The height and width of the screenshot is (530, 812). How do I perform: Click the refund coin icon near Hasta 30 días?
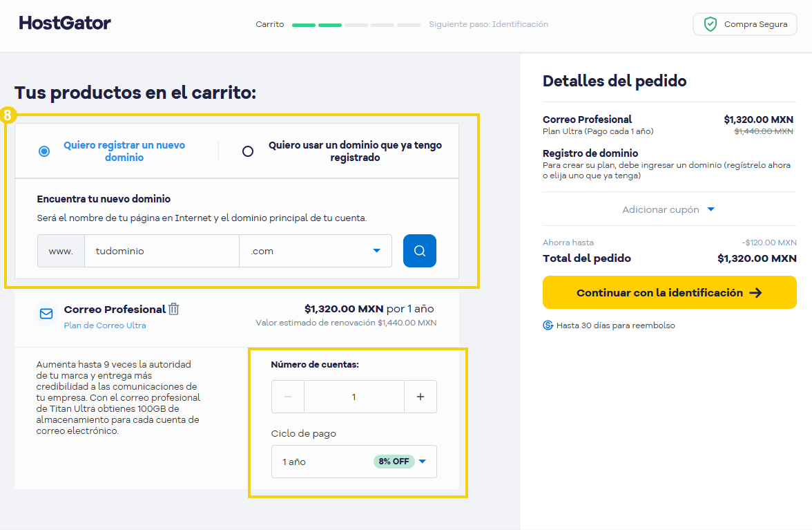click(548, 325)
